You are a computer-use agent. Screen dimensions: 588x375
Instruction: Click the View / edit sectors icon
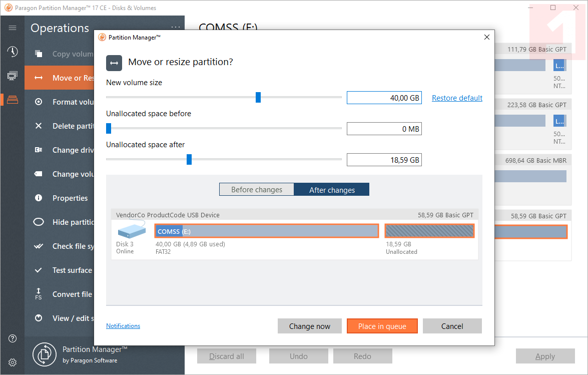coord(39,318)
